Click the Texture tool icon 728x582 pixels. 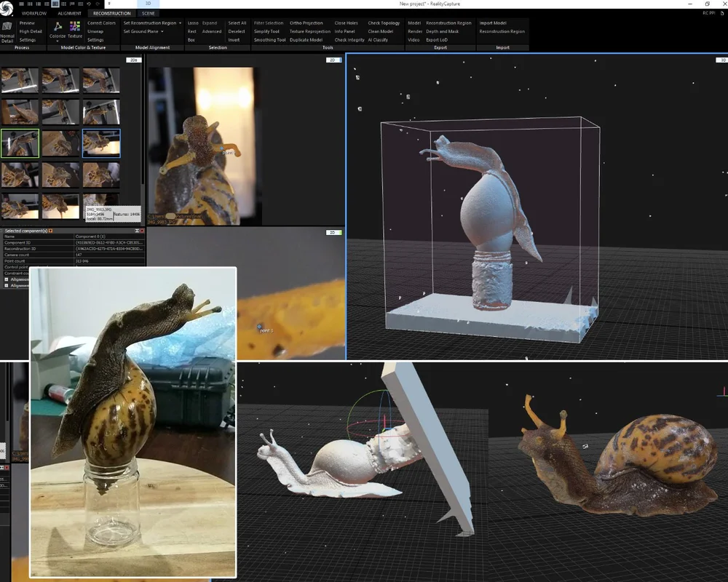tap(75, 26)
